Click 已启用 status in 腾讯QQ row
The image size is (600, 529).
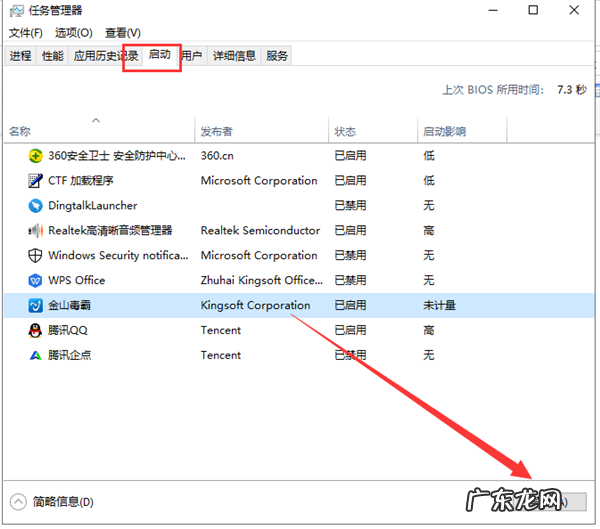350,330
